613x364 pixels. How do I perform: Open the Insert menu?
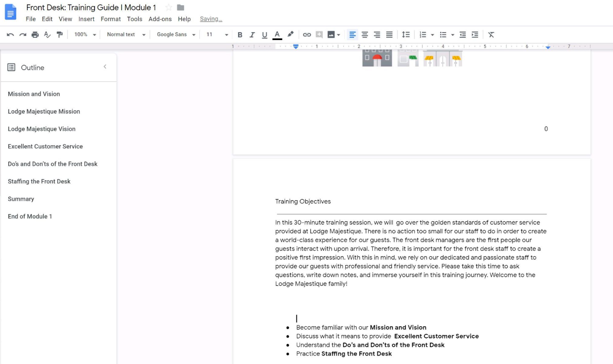[87, 19]
